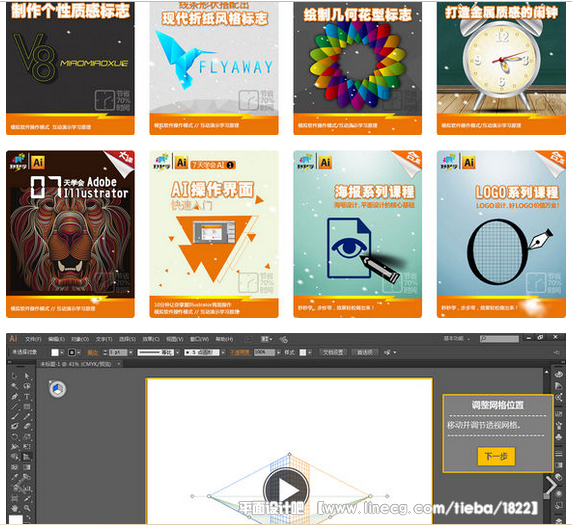Select the Paintbrush tool

pos(14,417)
